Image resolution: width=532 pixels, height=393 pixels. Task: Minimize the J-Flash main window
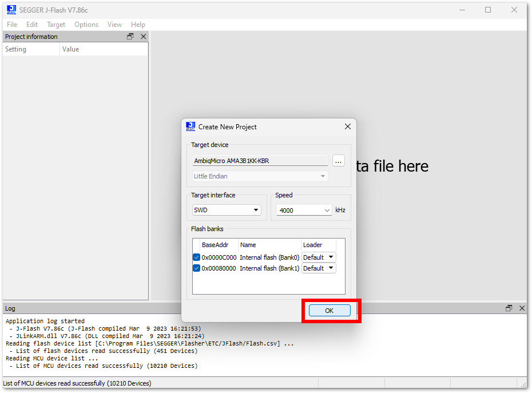pyautogui.click(x=462, y=10)
